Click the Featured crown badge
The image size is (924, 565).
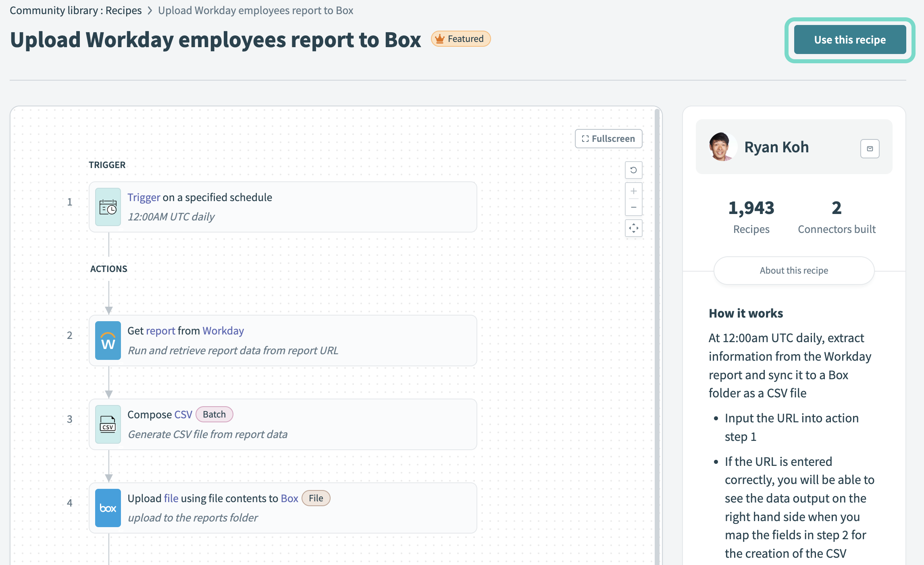(460, 39)
